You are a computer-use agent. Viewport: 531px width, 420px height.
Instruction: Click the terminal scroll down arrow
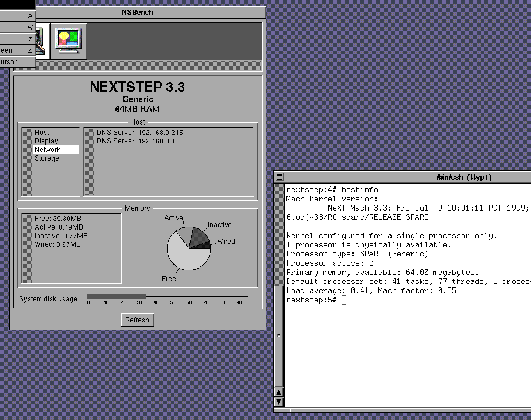click(279, 402)
